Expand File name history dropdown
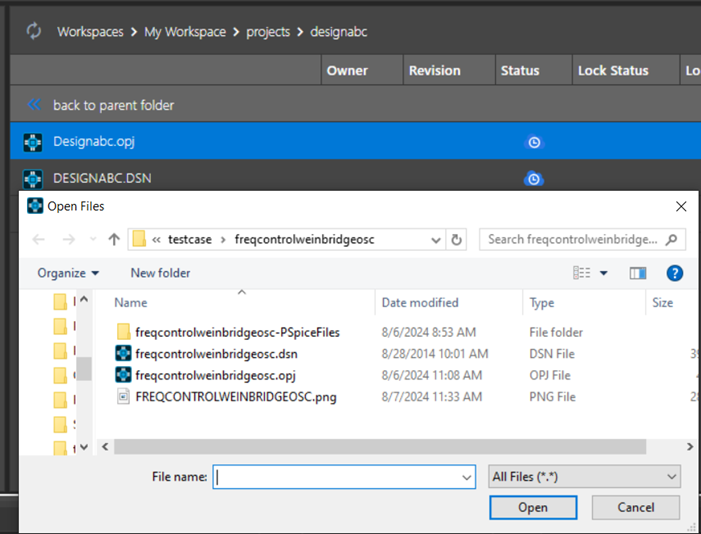Viewport: 701px width, 534px height. [x=466, y=478]
